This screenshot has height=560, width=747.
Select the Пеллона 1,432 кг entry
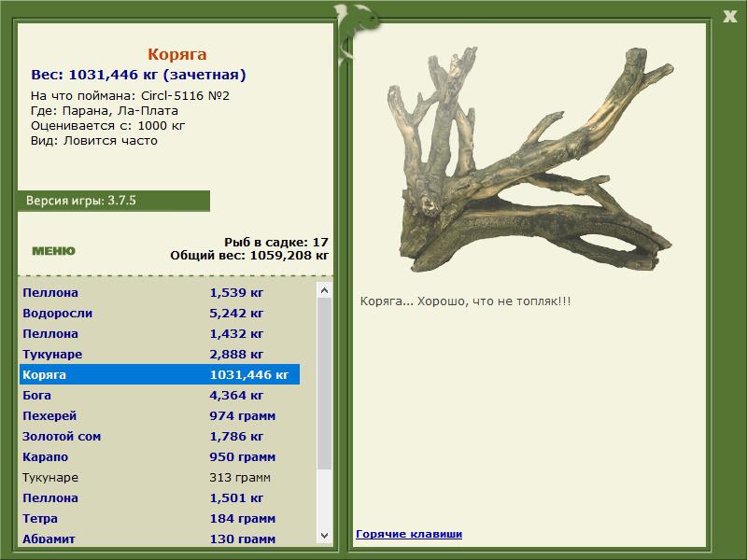tap(160, 334)
